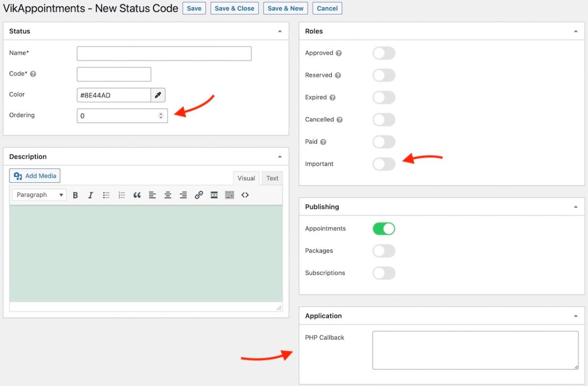Collapse the Application panel

pos(576,316)
